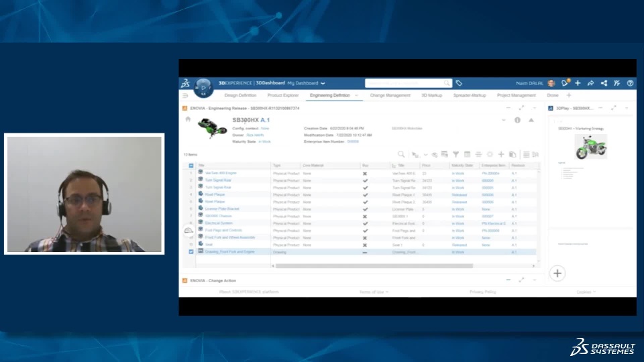
Task: Switch to the Design Definition tab
Action: point(240,96)
